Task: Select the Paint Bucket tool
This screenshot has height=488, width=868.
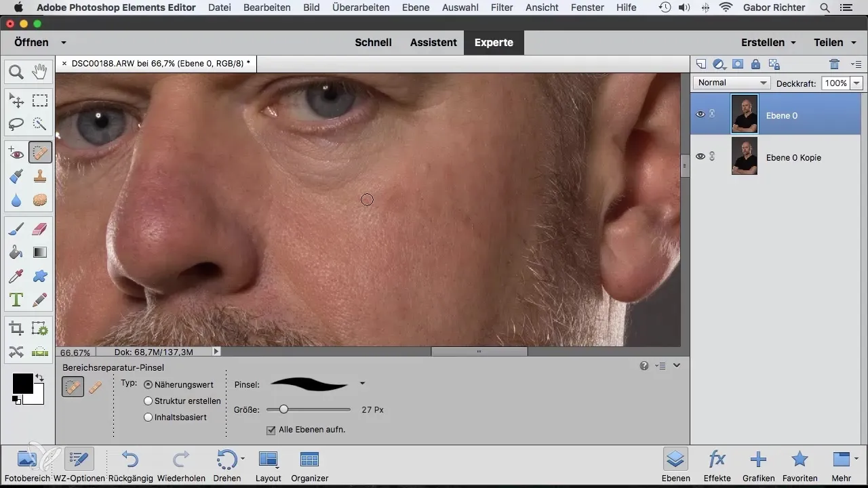Action: point(16,253)
